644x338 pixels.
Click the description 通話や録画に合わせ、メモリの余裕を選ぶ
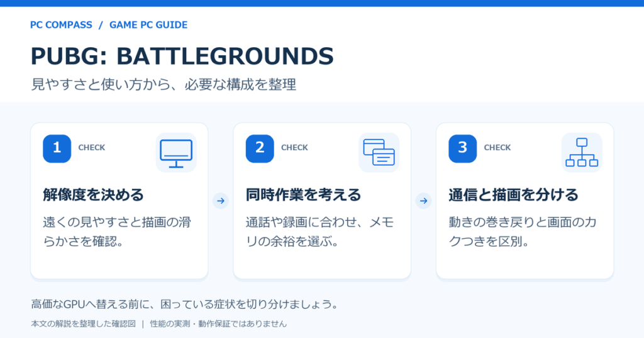[x=320, y=232]
